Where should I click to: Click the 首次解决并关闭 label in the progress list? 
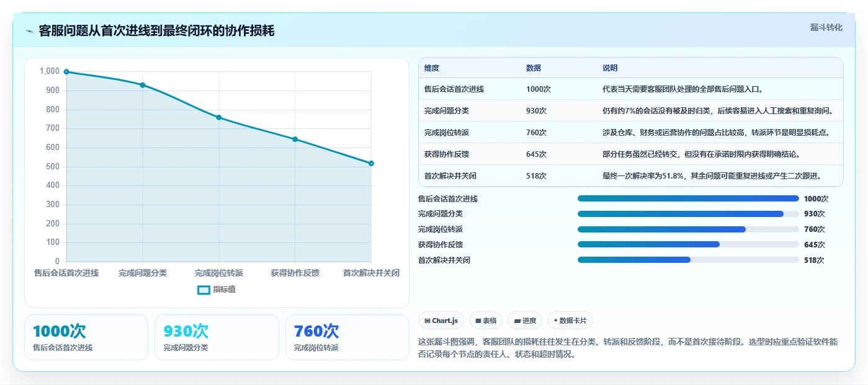444,260
